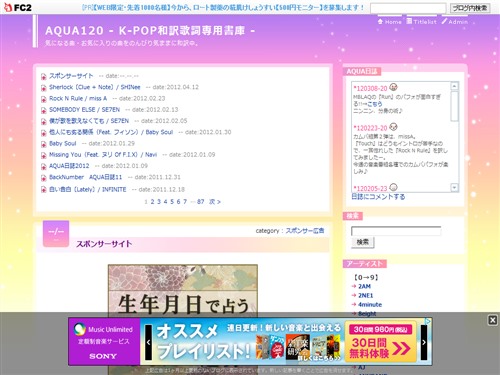This screenshot has width=500, height=375.
Task: Close the bottom advertisement overlay
Action: [492, 320]
